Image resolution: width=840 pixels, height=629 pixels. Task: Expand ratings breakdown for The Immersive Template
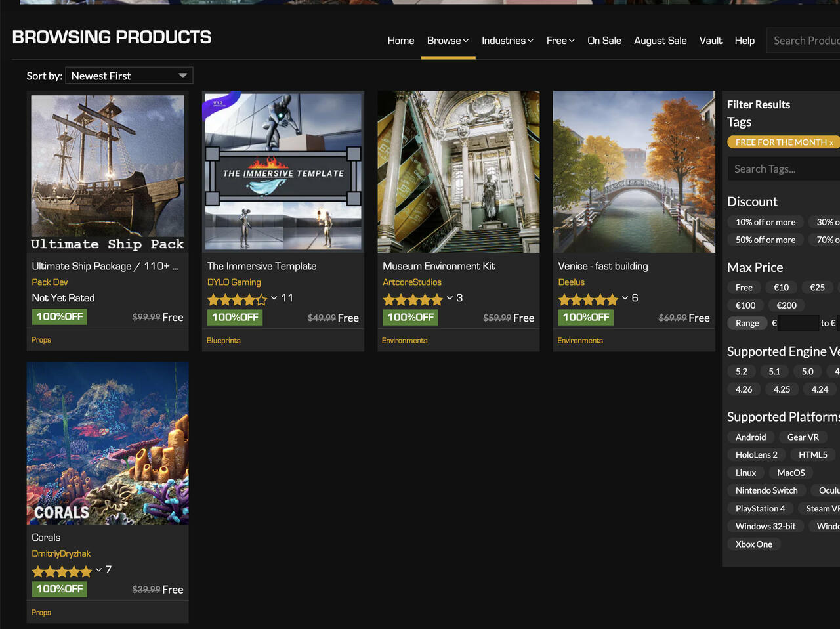(274, 298)
